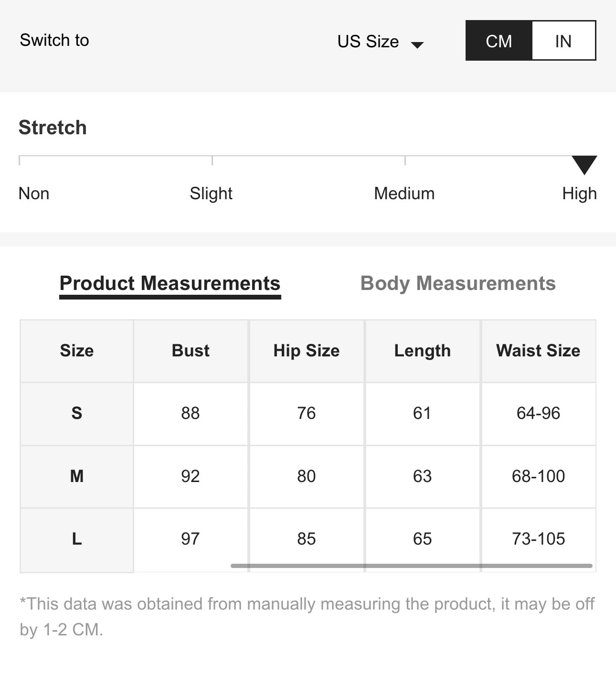Select the S size row label

[76, 413]
